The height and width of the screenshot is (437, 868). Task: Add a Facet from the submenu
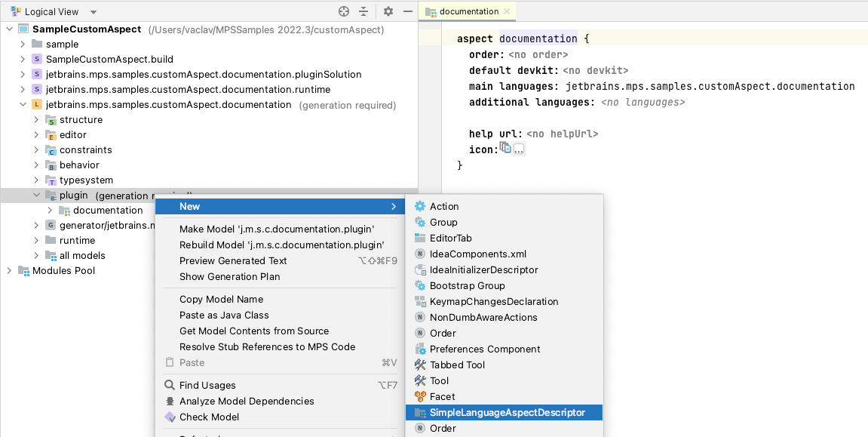coord(443,396)
